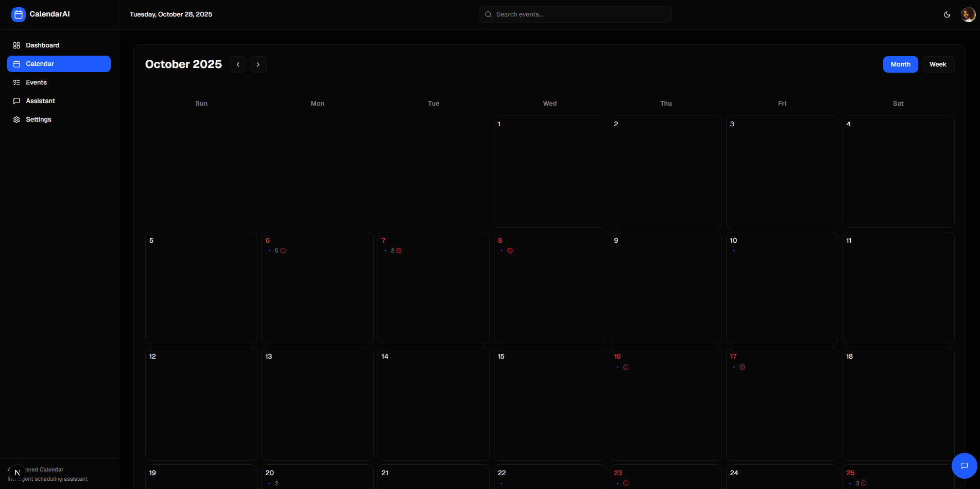Screen dimensions: 980x489
Task: Click the Search events input field
Action: coord(575,14)
